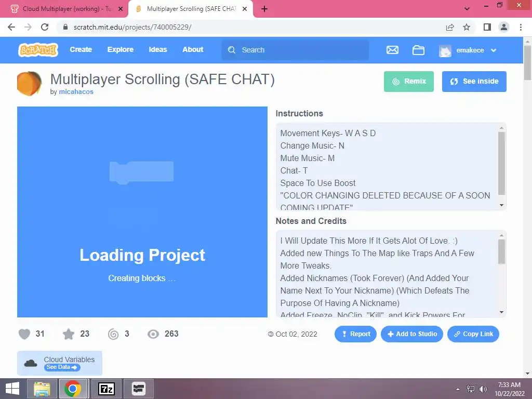This screenshot has height=399, width=532.
Task: Click the 'Loading Project' player area
Action: tap(142, 212)
